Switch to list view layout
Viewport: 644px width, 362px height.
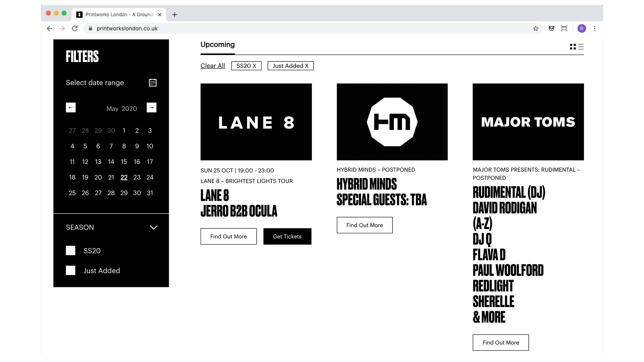coord(581,47)
